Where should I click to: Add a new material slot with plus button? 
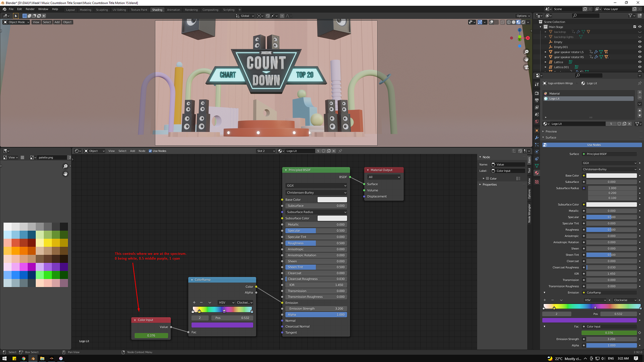pos(640,92)
